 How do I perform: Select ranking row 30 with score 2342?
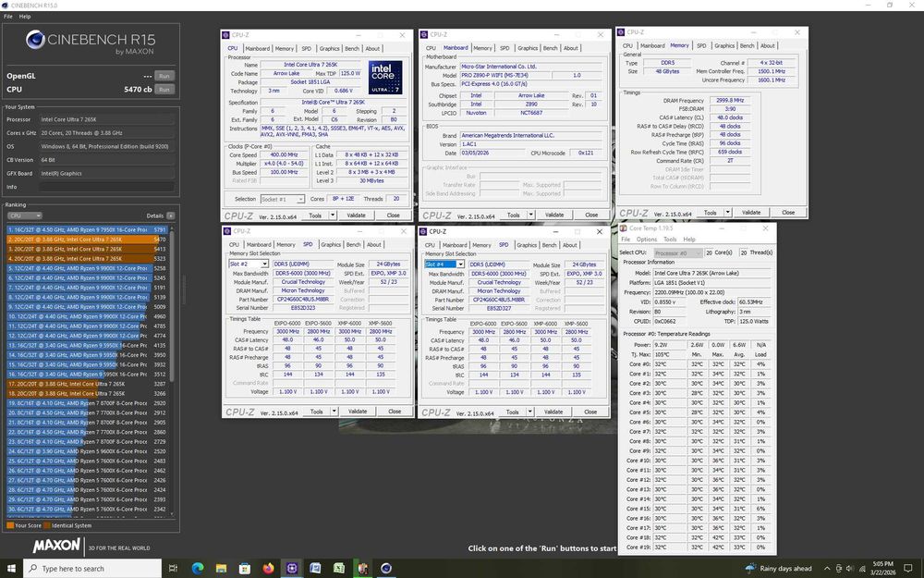[x=87, y=509]
